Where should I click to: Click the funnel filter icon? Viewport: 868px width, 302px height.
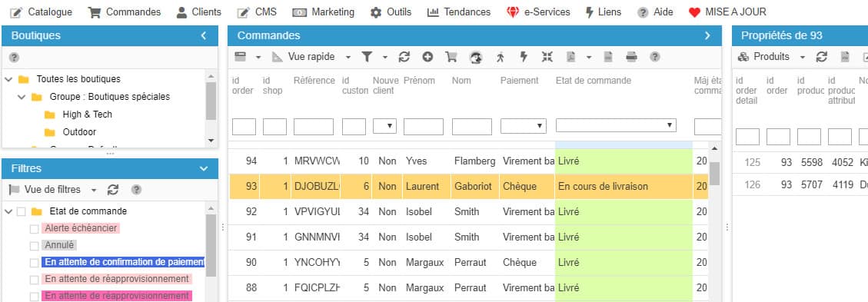point(367,57)
